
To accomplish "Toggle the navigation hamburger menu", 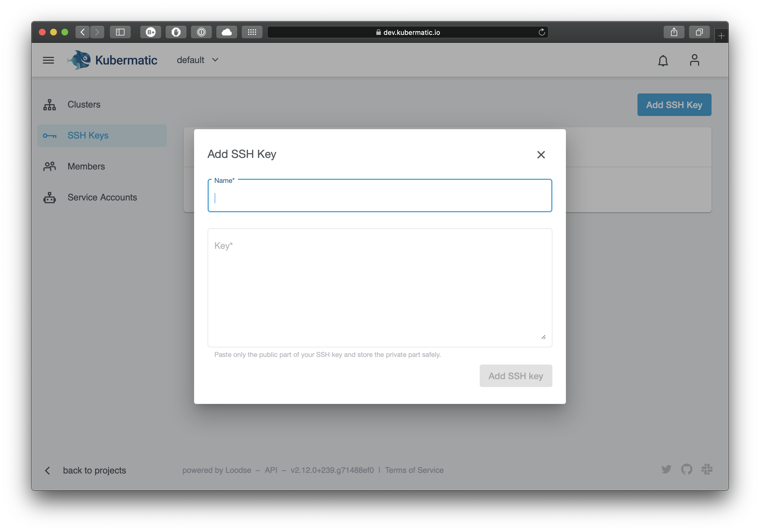I will (x=48, y=60).
